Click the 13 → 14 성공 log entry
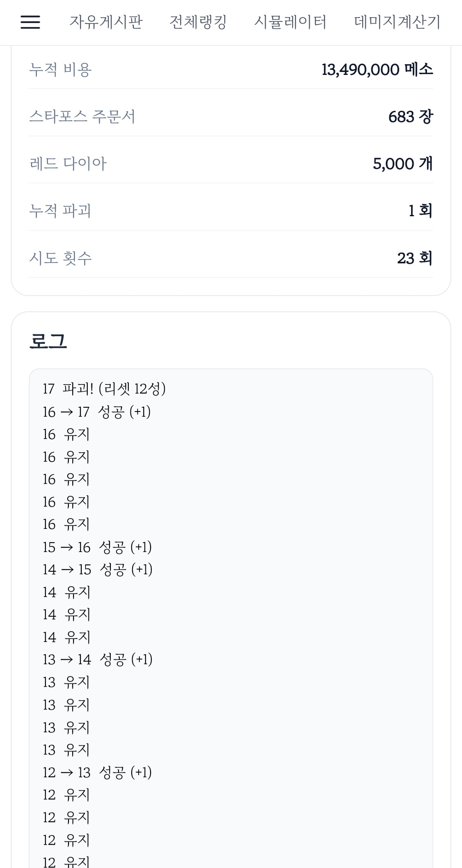The width and height of the screenshot is (462, 868). click(x=98, y=659)
